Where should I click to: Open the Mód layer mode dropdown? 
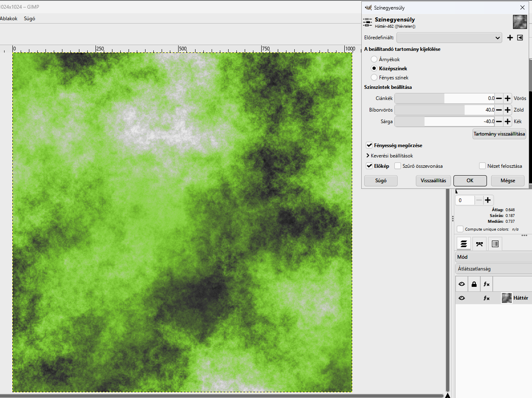click(494, 257)
